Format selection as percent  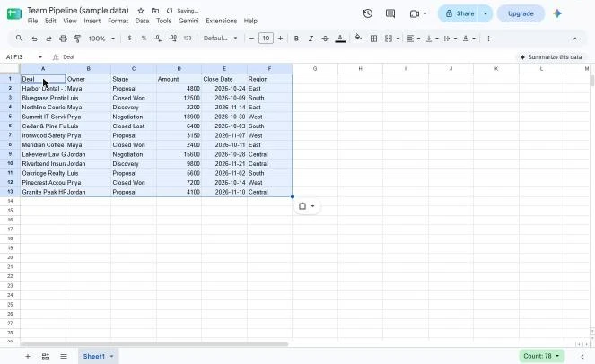coord(144,39)
